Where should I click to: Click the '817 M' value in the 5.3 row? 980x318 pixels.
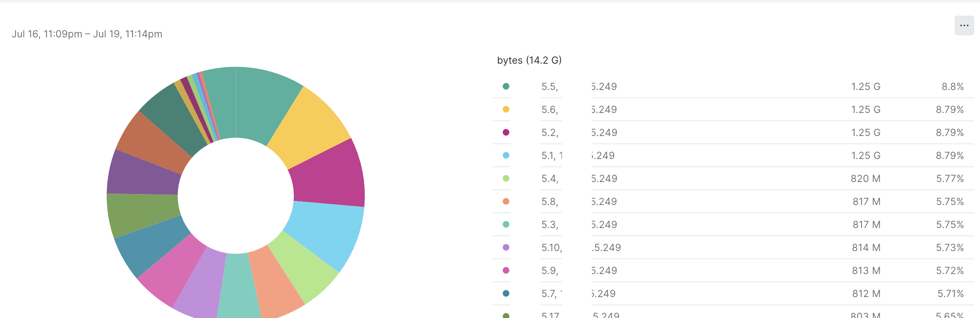click(x=867, y=225)
